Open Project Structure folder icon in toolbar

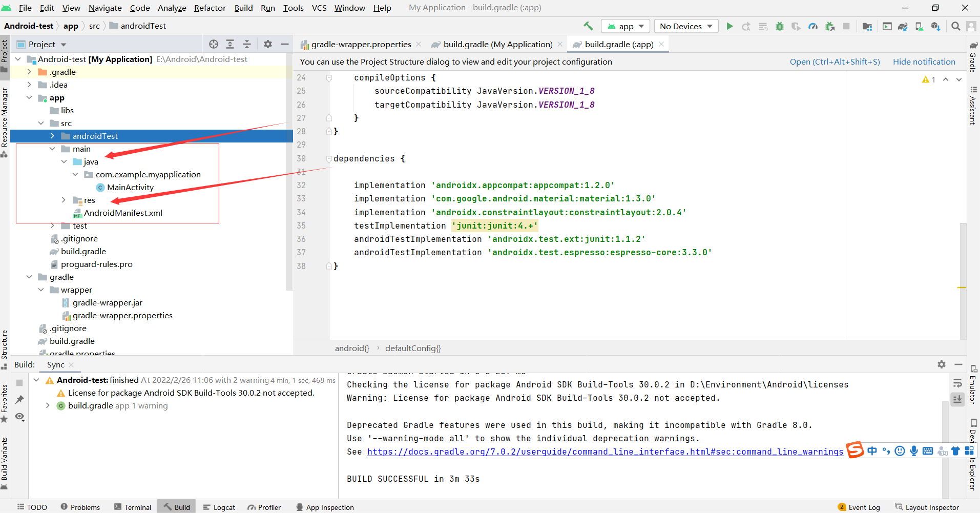pyautogui.click(x=867, y=26)
